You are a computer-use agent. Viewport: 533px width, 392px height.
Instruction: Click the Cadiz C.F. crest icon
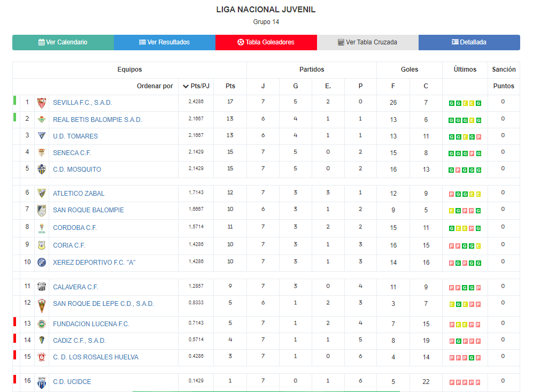click(x=42, y=340)
